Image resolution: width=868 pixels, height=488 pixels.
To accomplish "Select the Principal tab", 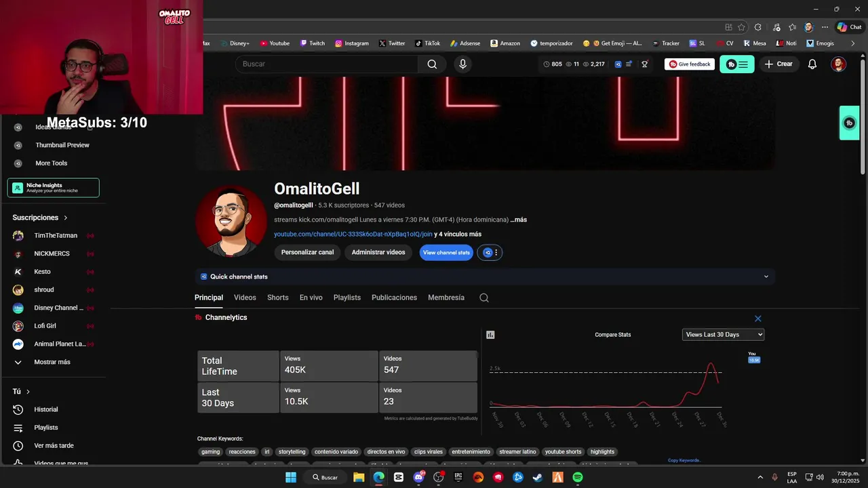I will point(209,298).
